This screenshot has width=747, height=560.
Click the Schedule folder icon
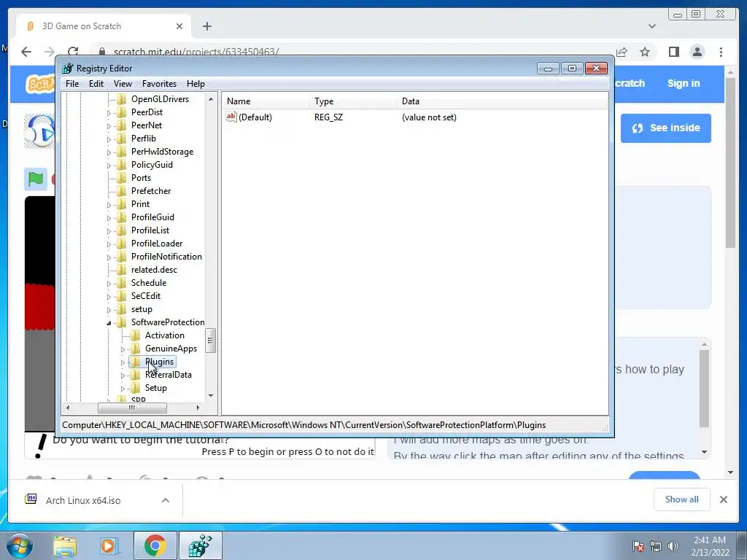tap(122, 283)
